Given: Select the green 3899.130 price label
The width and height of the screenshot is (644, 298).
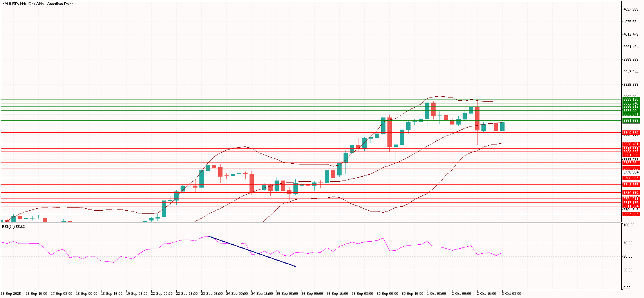Looking at the screenshot, I should 631,99.
